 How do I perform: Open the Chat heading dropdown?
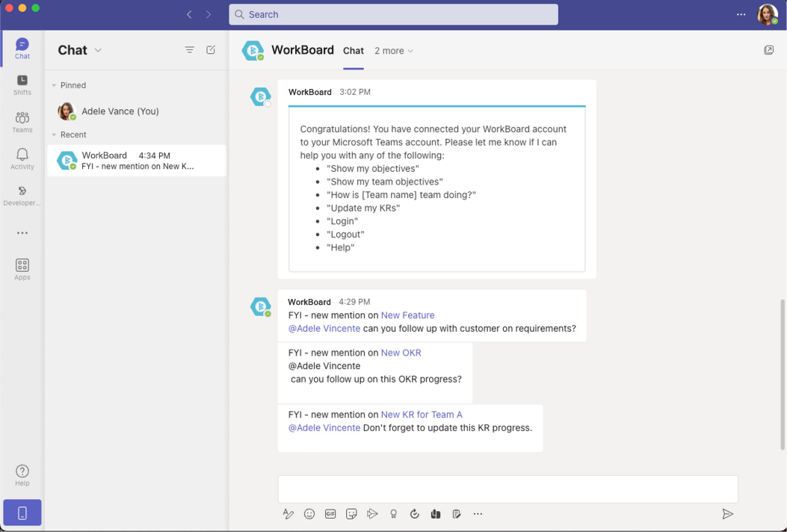[99, 50]
